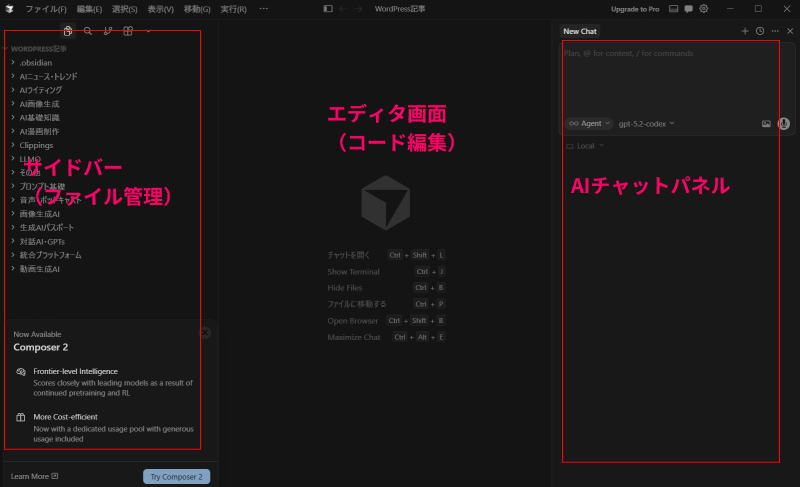This screenshot has height=487, width=800.
Task: Attach an image to the chat
Action: pos(766,124)
